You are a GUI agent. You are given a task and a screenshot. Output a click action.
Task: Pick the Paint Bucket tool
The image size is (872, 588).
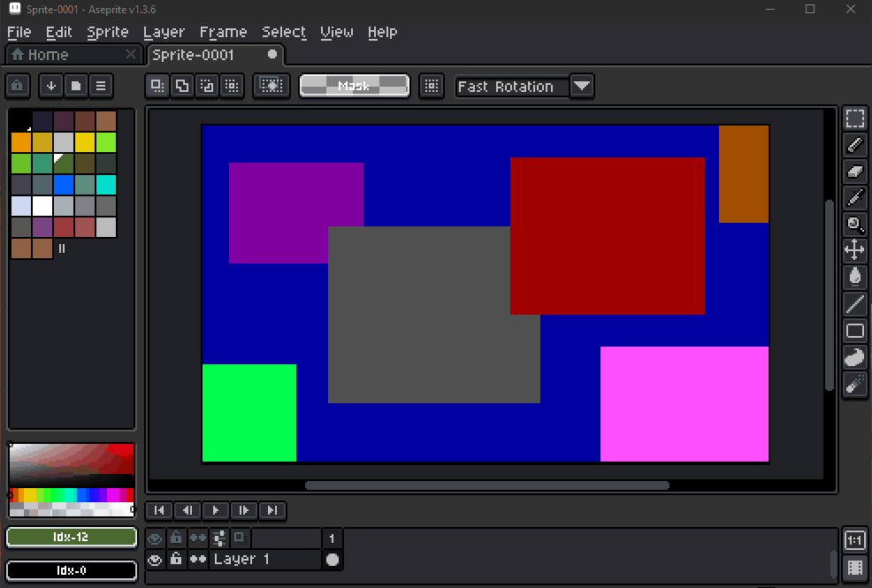click(x=854, y=277)
